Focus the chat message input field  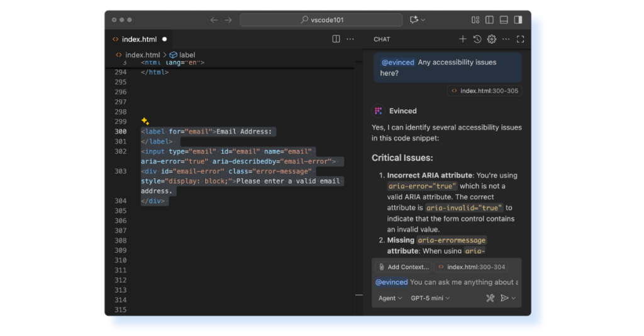pos(447,282)
